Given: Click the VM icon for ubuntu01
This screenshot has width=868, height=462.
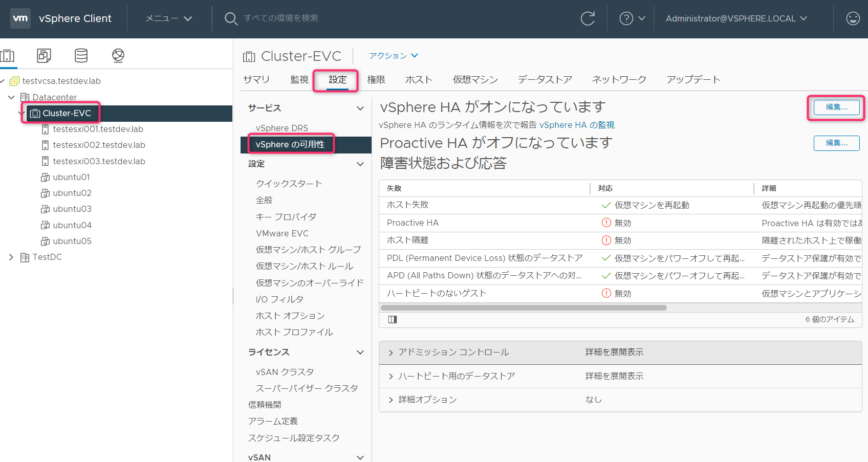Looking at the screenshot, I should (x=46, y=178).
